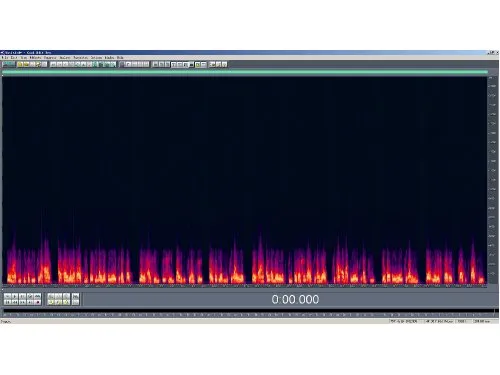Click the horizontal Zoom In icon

click(x=51, y=296)
